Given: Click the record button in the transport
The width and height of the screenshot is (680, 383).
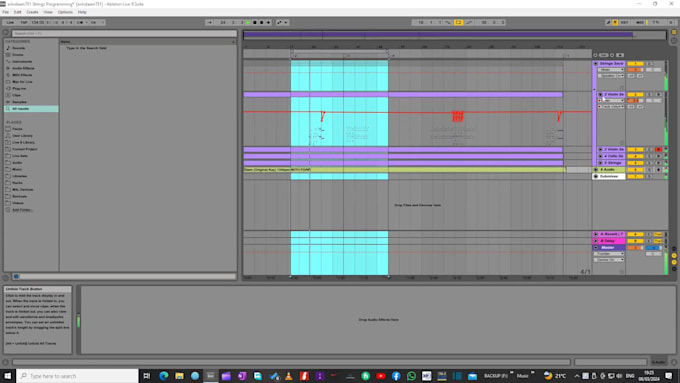Looking at the screenshot, I should (262, 23).
